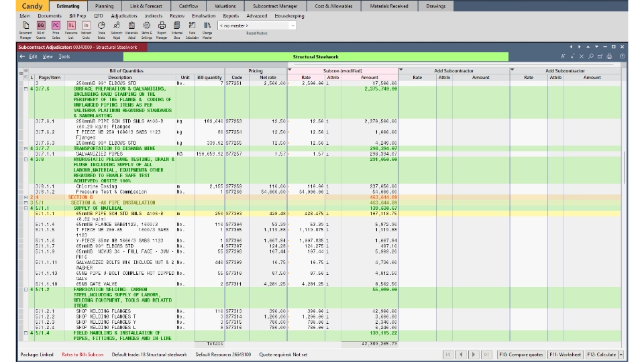
Task: Collapse the 5/1.1 Supply of Material heading
Action: coord(25,208)
